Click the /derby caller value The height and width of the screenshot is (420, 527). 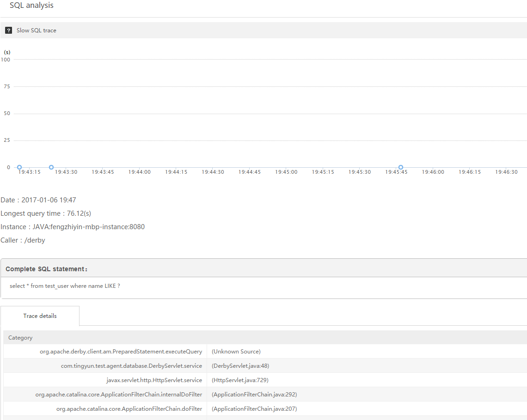tap(35, 240)
